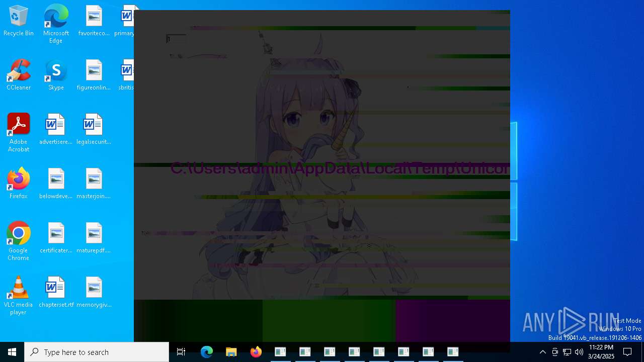Select the maturepdf... image file
The width and height of the screenshot is (644, 362).
94,238
